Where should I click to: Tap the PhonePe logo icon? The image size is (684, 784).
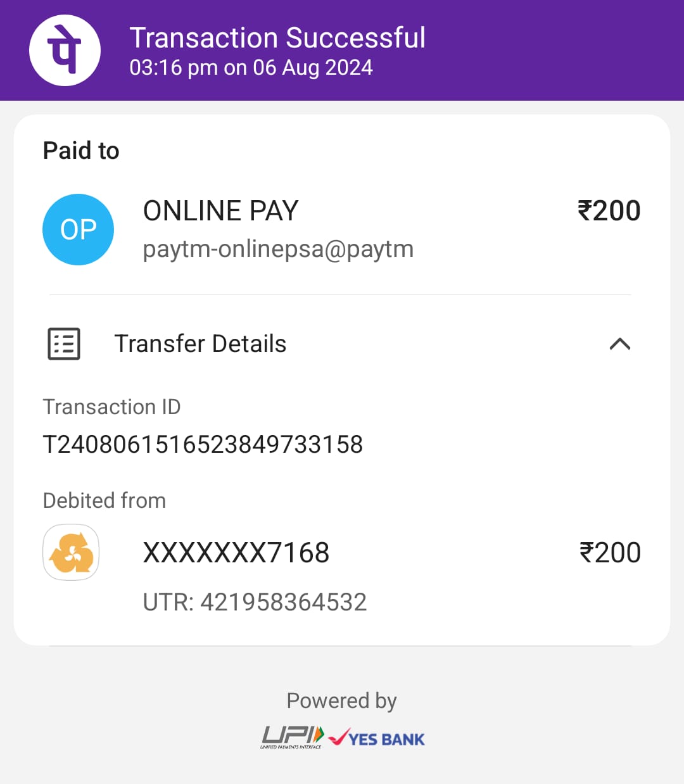click(65, 50)
